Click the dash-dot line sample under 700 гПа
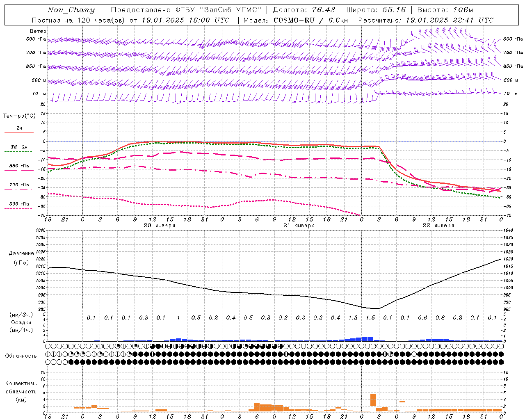The width and height of the screenshot is (525, 420). pos(19,190)
